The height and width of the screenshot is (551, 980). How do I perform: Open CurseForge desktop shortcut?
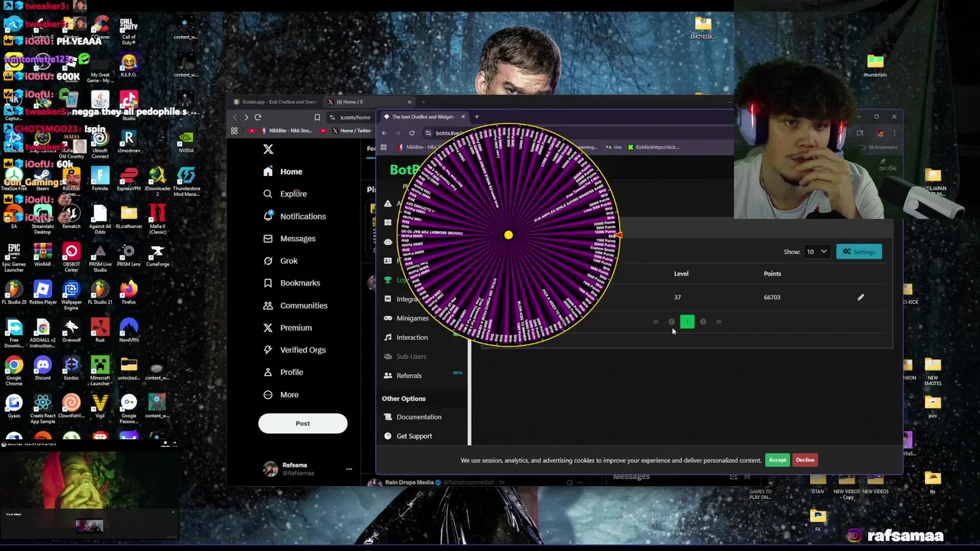(158, 254)
